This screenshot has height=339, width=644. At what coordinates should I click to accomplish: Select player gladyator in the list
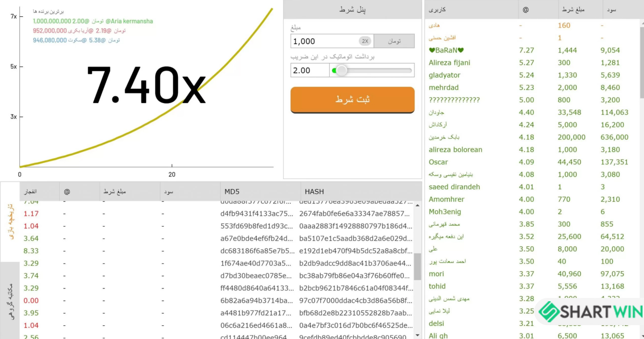point(445,75)
